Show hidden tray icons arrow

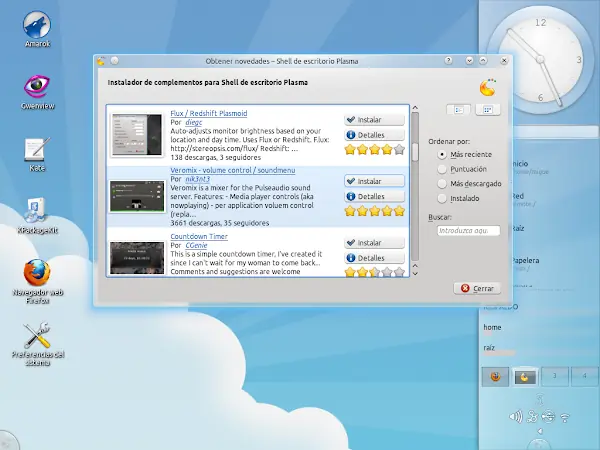coord(540,431)
